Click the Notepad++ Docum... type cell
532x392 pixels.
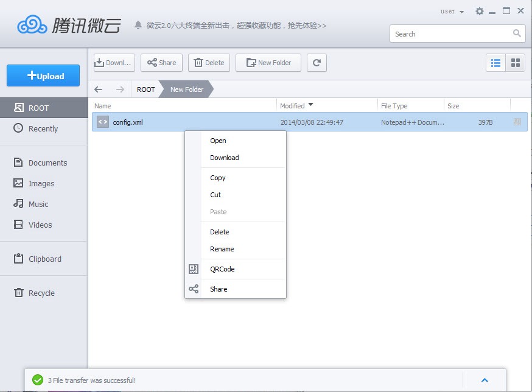click(x=412, y=122)
